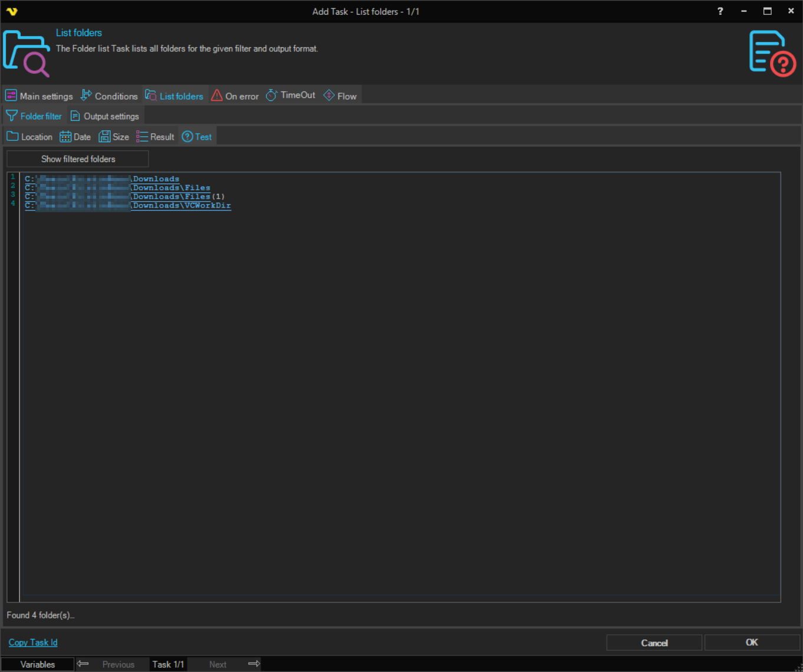Viewport: 803px width, 672px height.
Task: Click the task help document icon
Action: coord(772,53)
